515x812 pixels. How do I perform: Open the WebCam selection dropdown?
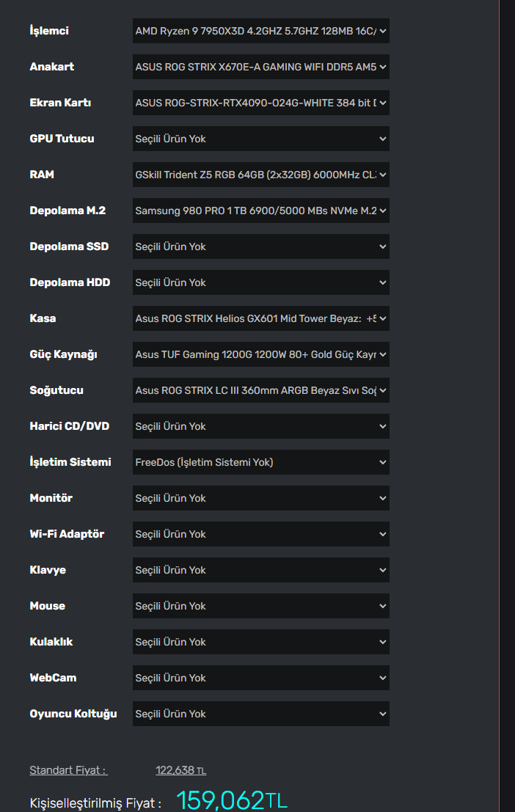tap(260, 678)
